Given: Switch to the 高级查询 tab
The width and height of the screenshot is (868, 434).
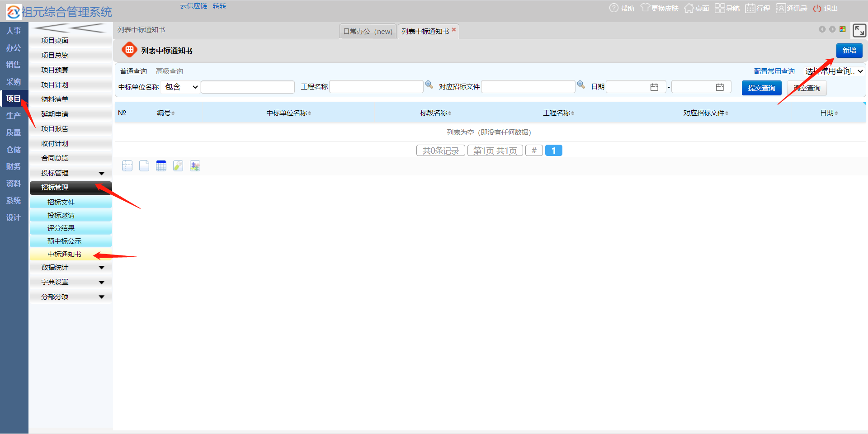Looking at the screenshot, I should (170, 71).
